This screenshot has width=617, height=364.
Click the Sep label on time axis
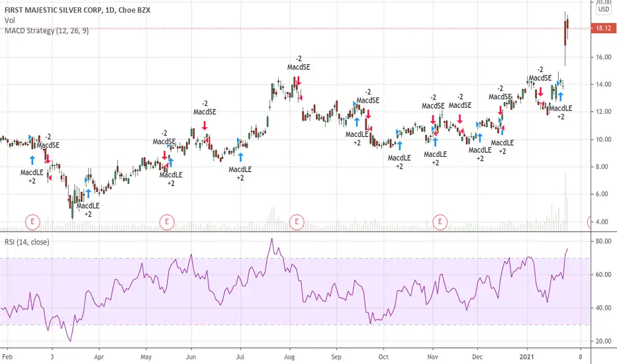(x=336, y=357)
